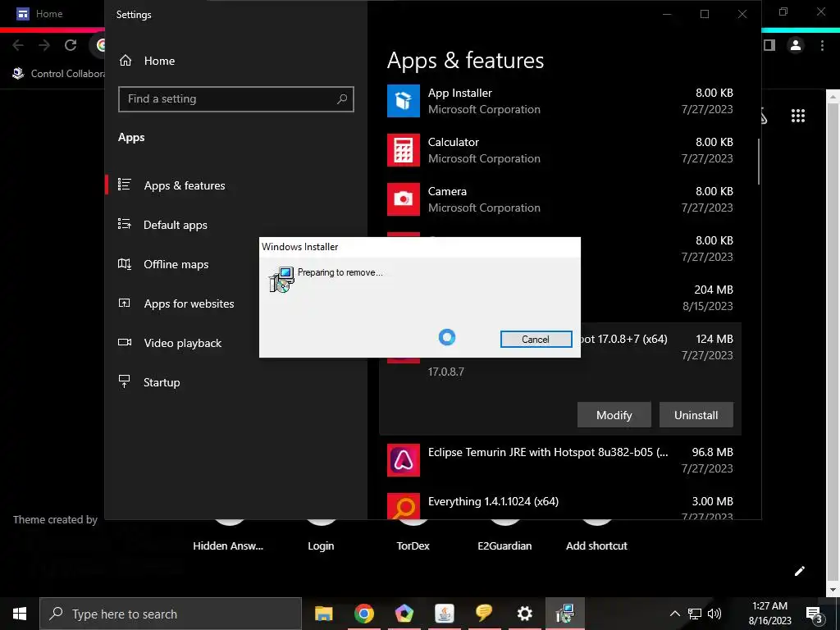
Task: Click the Startup icon in sidebar
Action: point(125,381)
